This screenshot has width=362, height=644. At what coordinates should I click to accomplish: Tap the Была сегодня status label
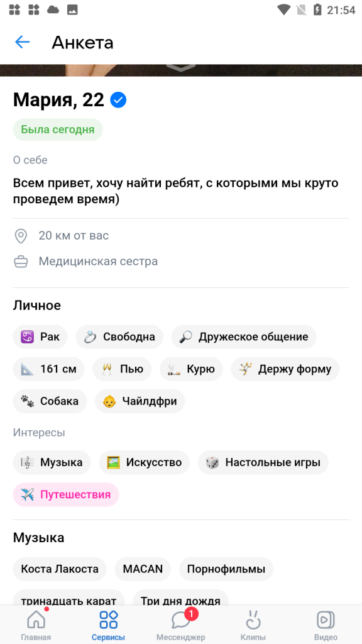[58, 130]
